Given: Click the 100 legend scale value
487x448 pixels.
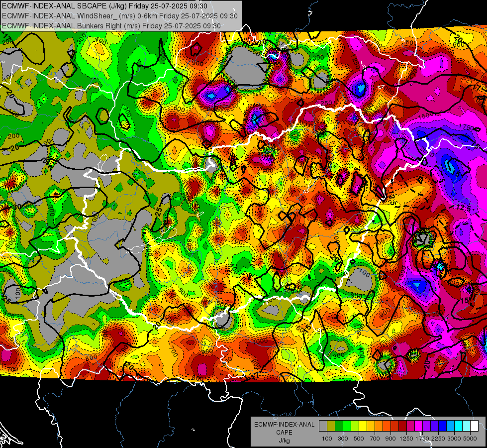Looking at the screenshot, I should click(x=327, y=439).
